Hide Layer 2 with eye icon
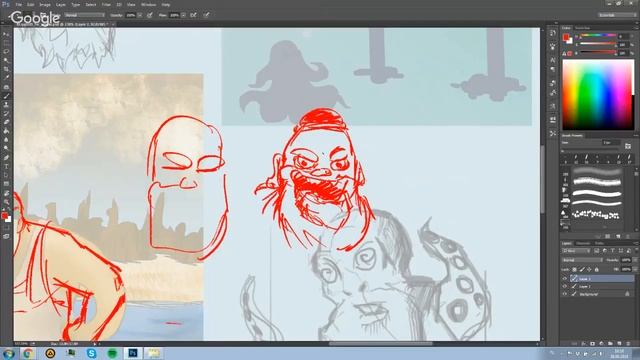The width and height of the screenshot is (640, 360). [x=565, y=287]
